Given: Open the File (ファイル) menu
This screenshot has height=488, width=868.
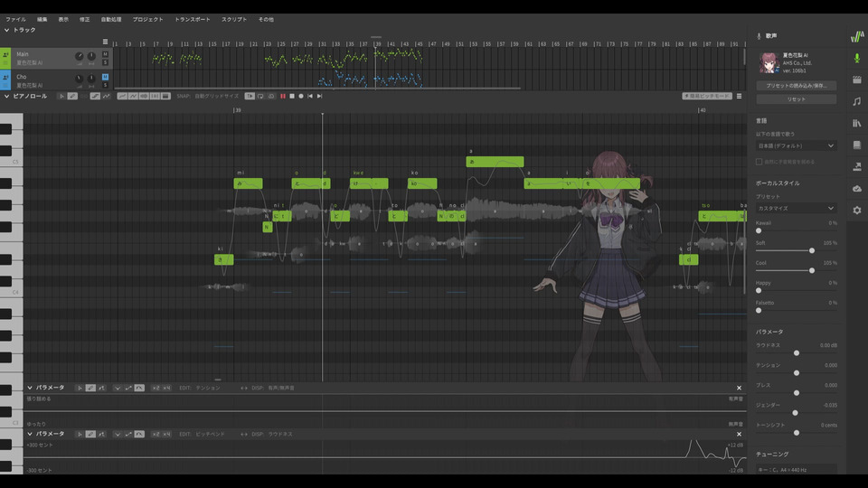Looking at the screenshot, I should pyautogui.click(x=15, y=19).
